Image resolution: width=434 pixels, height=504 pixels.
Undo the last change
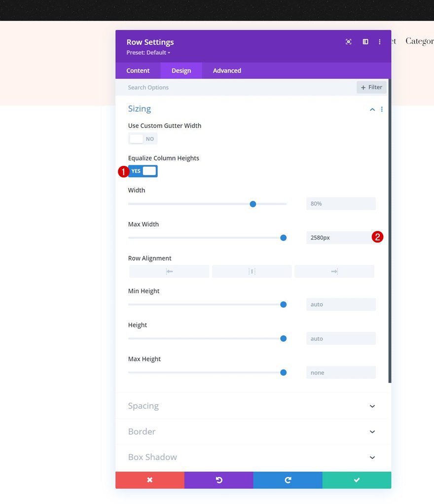coord(218,479)
